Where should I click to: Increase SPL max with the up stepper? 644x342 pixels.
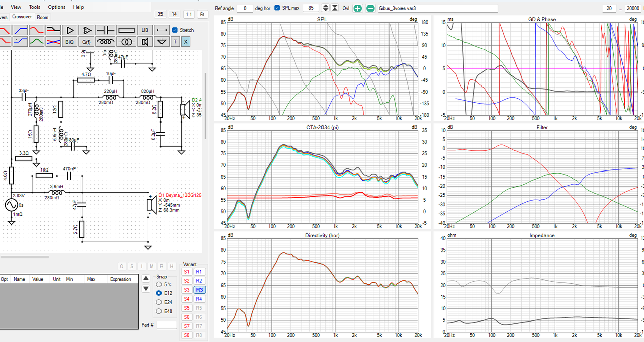[325, 6]
